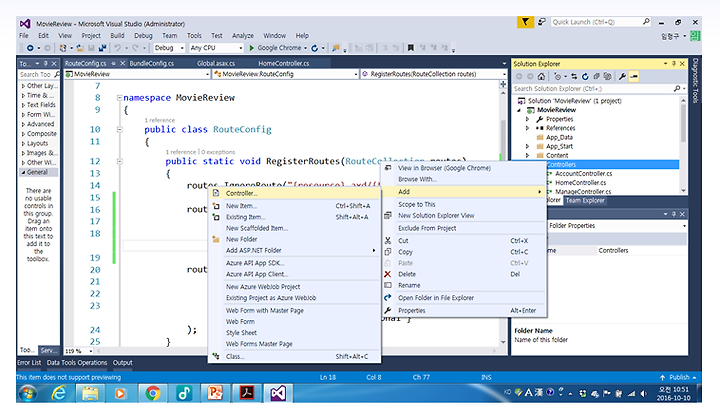Select AccountController.cs in Solution Explorer

583,174
